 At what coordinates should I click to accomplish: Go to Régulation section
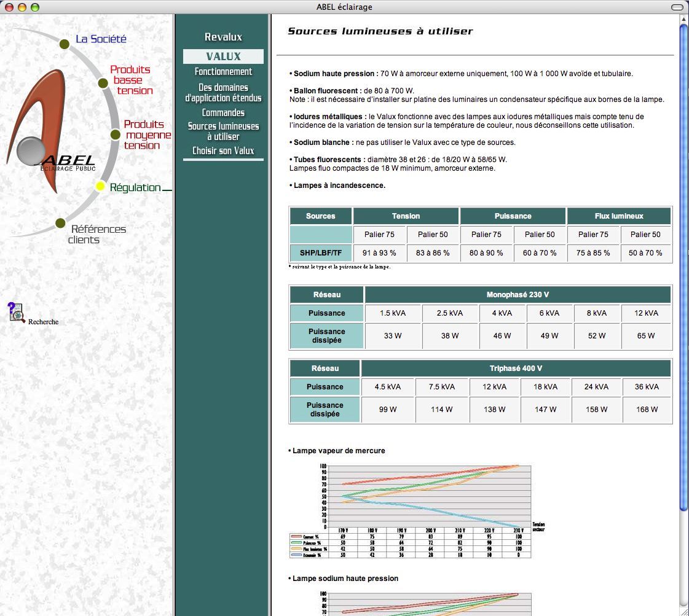[135, 187]
